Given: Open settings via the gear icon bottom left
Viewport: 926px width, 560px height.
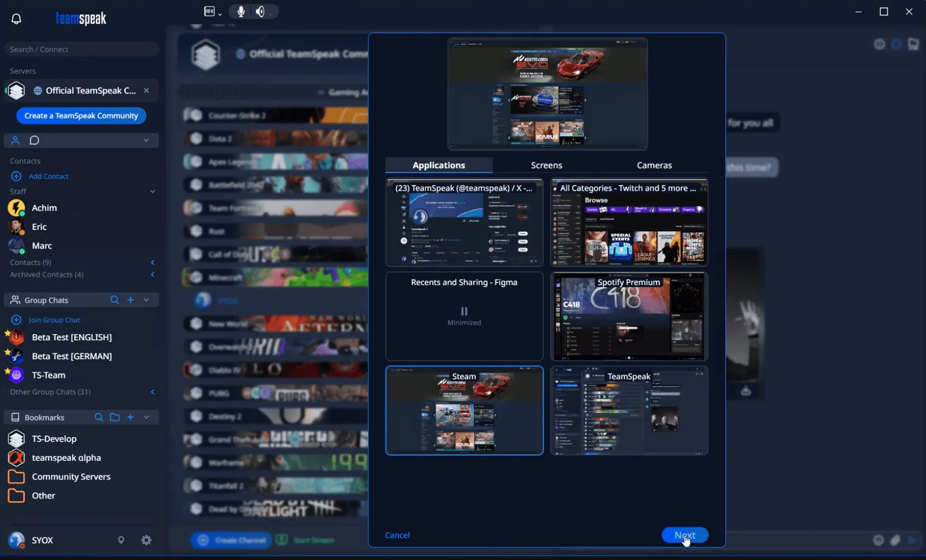Looking at the screenshot, I should pos(146,540).
